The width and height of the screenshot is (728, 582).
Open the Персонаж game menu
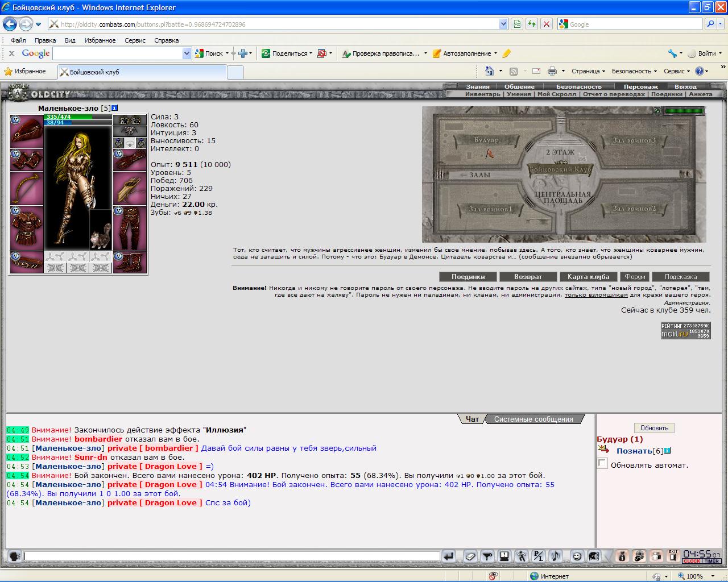[640, 87]
